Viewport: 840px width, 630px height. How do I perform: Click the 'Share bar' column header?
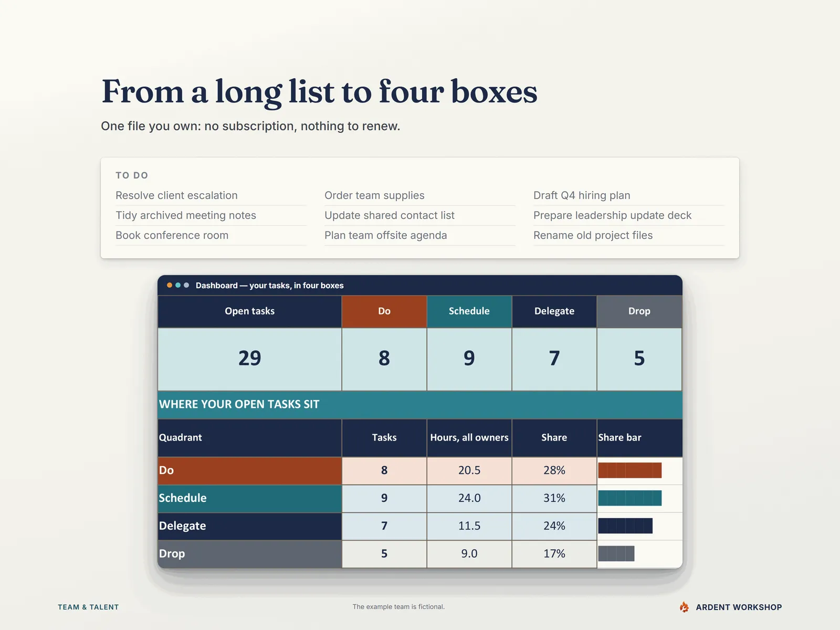[x=639, y=438]
